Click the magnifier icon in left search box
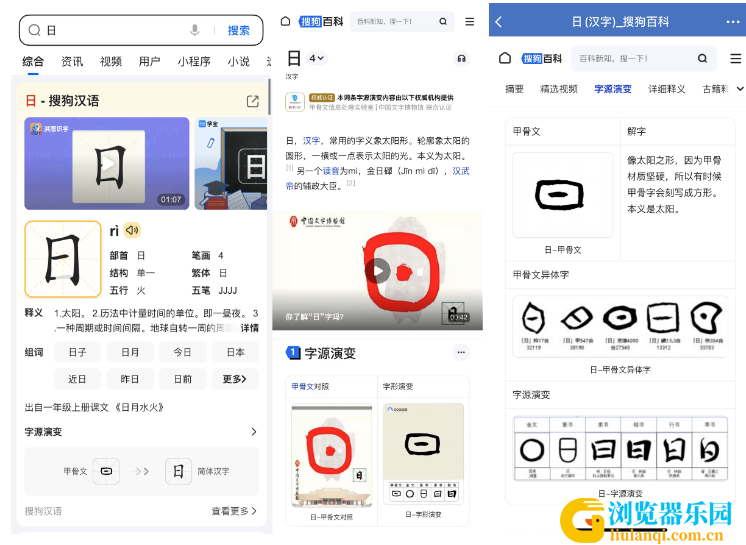Image resolution: width=746 pixels, height=545 pixels. 34,30
